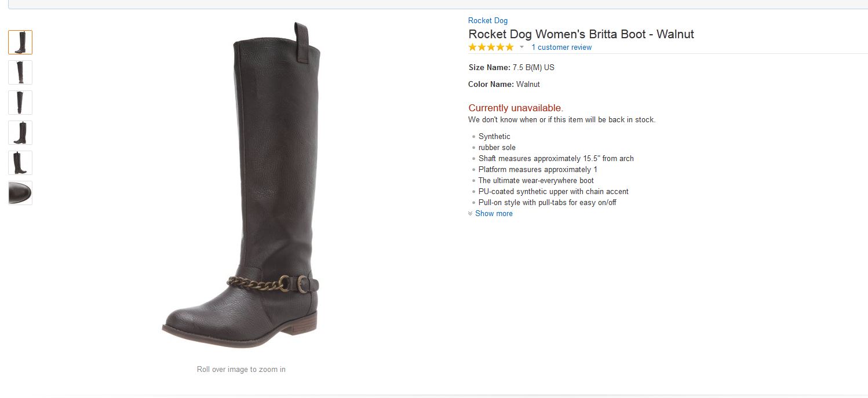Select the first boot thumbnail with orange border
The image size is (868, 398).
(x=20, y=42)
